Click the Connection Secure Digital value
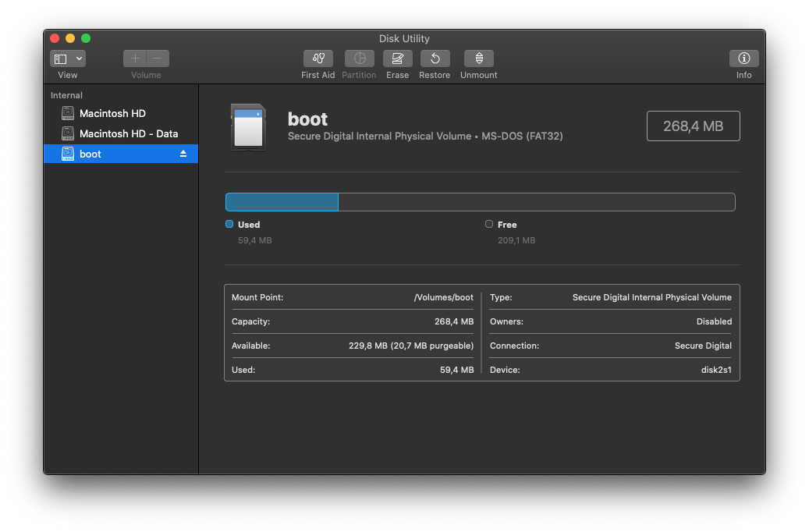 point(703,346)
